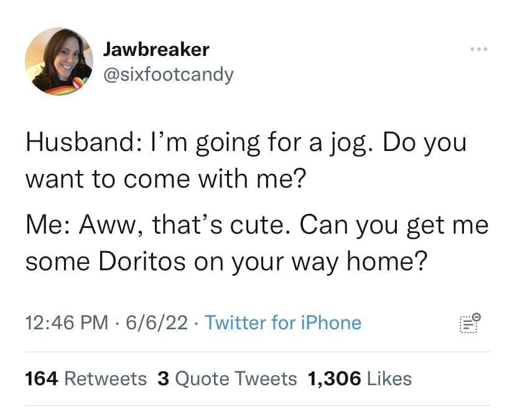Screen dimensions: 515x420
Task: Show the 1,306 Likes list
Action: [360, 378]
